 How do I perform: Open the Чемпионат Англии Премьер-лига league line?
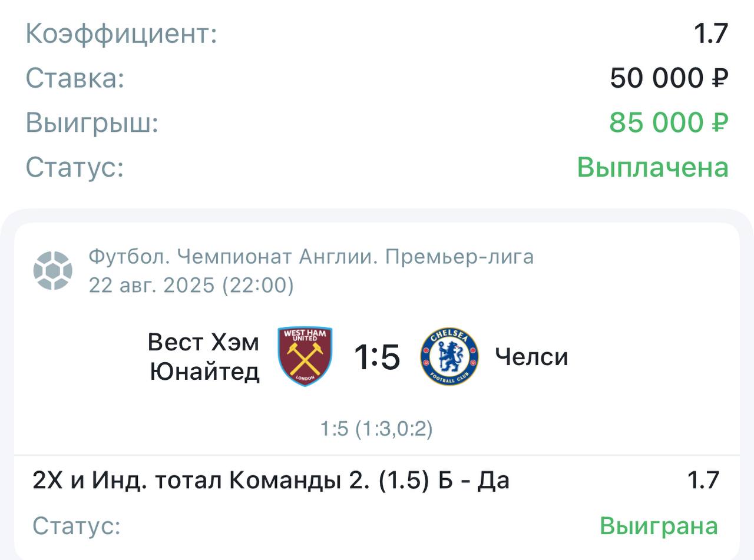tap(311, 257)
